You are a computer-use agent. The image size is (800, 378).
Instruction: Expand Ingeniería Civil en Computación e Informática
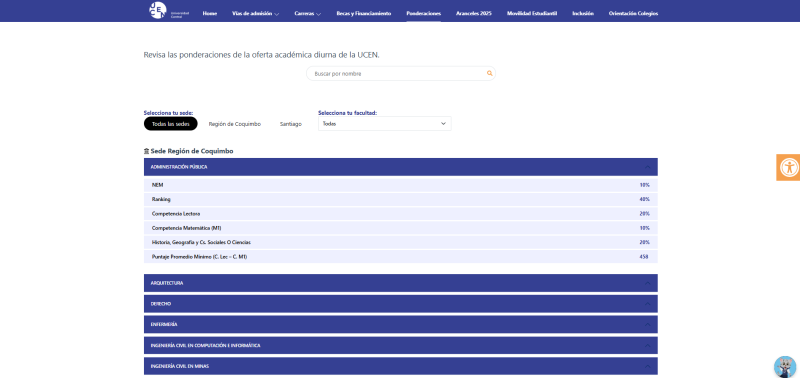tap(401, 345)
